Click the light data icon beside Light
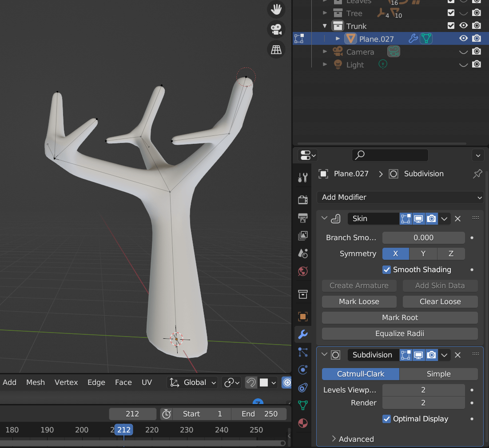 pos(383,64)
